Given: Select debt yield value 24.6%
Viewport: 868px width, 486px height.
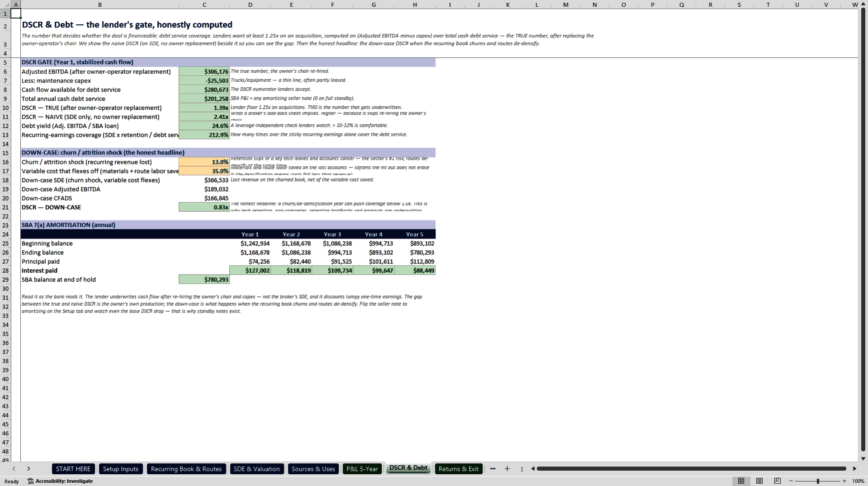Looking at the screenshot, I should (x=204, y=126).
